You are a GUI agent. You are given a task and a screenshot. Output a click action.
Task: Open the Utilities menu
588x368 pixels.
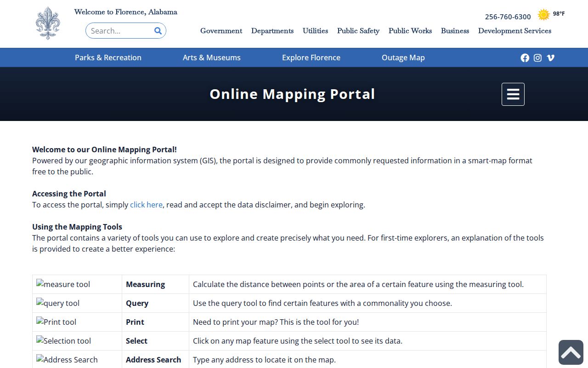(x=315, y=31)
